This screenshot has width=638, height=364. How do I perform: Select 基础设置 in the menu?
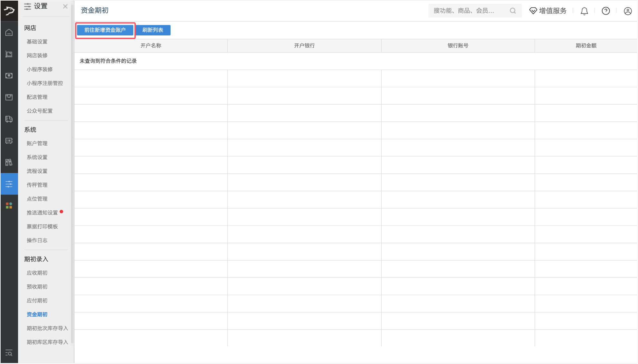(x=37, y=42)
